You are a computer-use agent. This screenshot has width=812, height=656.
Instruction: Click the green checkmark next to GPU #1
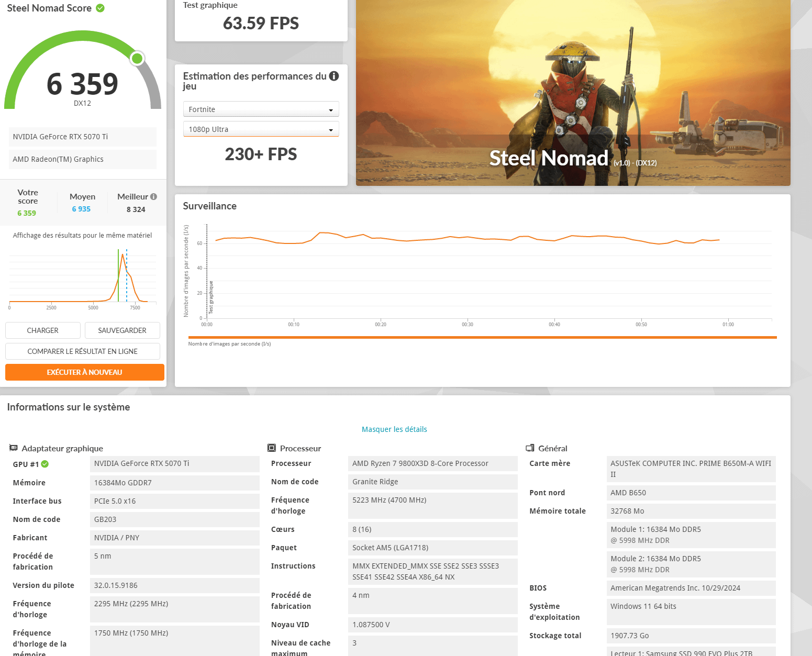(x=45, y=464)
